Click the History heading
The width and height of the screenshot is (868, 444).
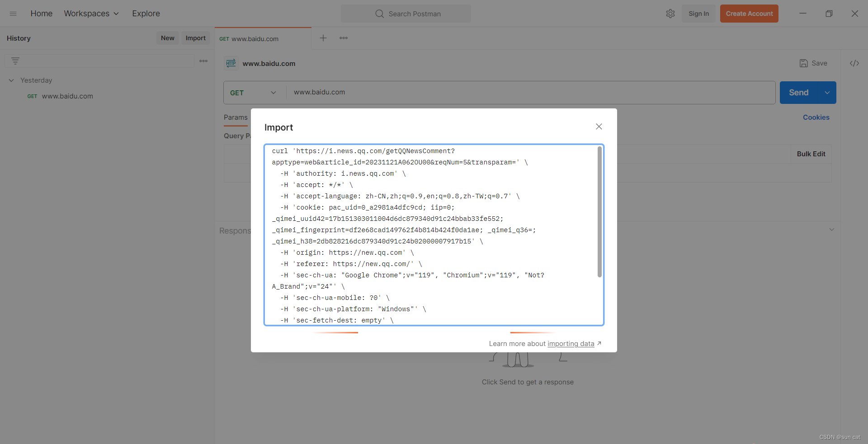[19, 38]
